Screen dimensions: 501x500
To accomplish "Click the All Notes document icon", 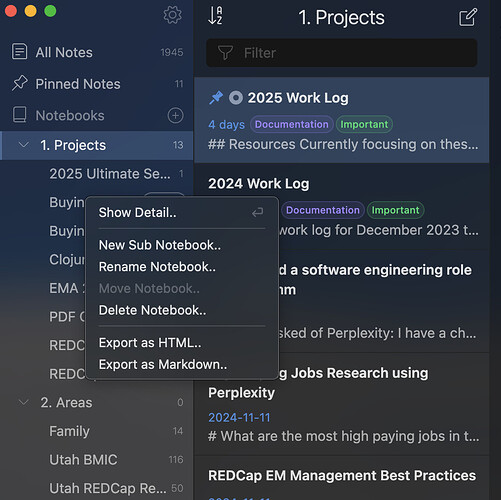I will click(x=19, y=52).
